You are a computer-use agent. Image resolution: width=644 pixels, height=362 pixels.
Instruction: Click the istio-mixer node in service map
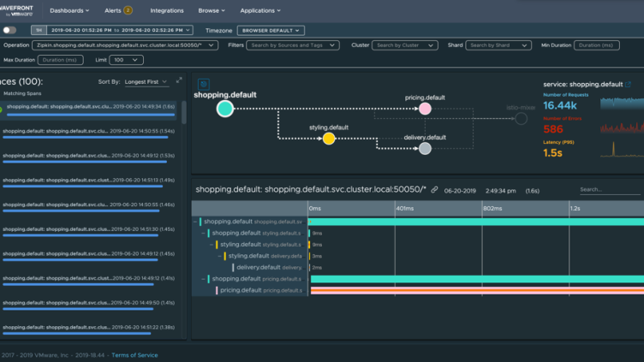coord(521,118)
